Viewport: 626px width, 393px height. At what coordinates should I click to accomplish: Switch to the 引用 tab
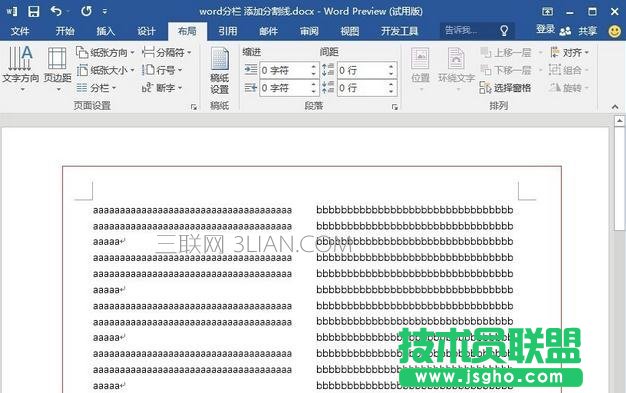(x=228, y=31)
